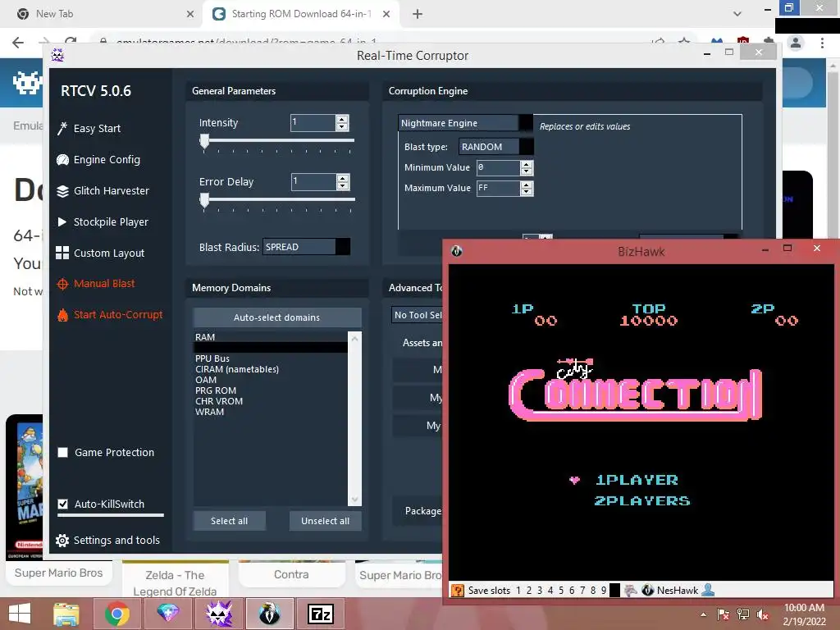This screenshot has height=630, width=840.
Task: Select the Starting ROM Download tab
Action: pyautogui.click(x=302, y=14)
